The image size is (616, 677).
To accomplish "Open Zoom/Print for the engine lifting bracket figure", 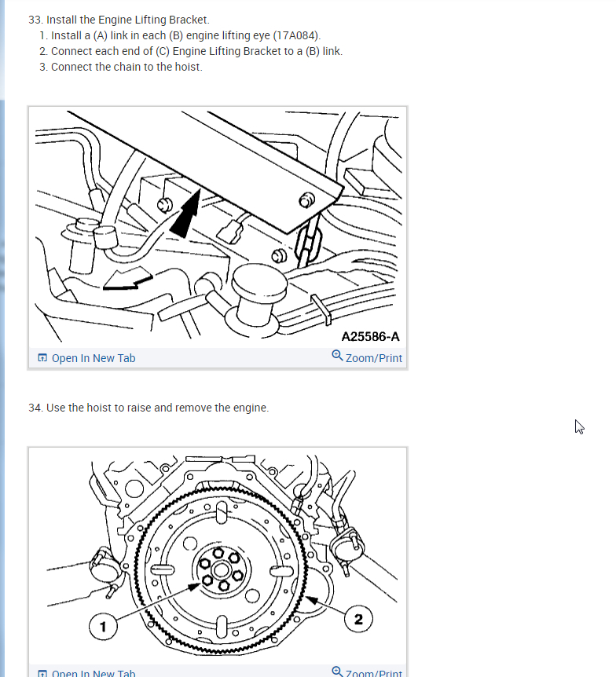I will click(374, 358).
